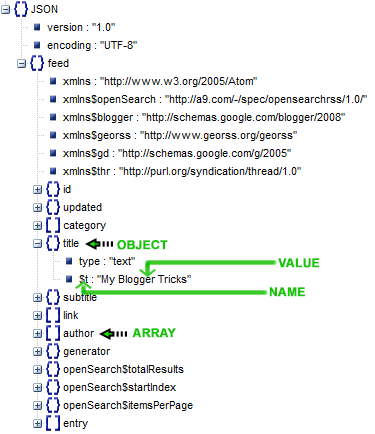Select the generator node label
Image resolution: width=375 pixels, height=434 pixels.
click(x=87, y=351)
